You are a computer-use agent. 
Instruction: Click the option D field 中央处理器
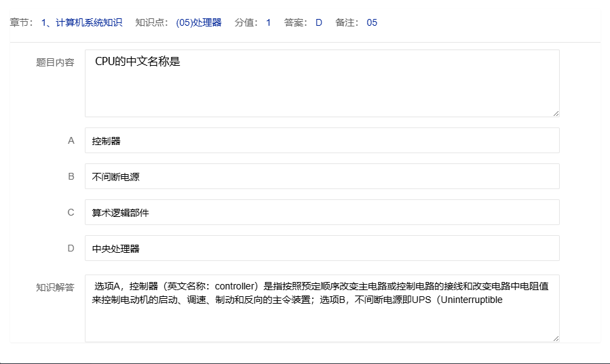322,248
